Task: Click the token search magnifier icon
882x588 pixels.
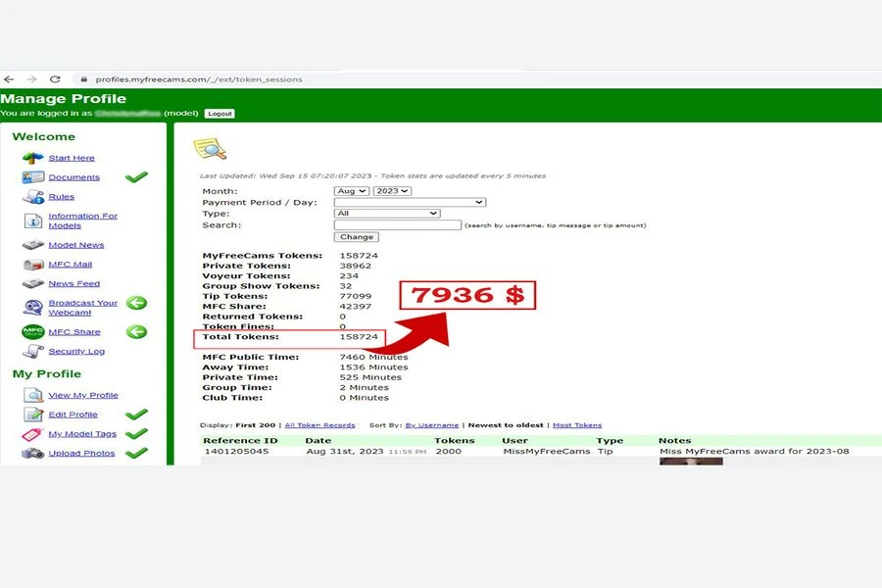Action: point(210,149)
